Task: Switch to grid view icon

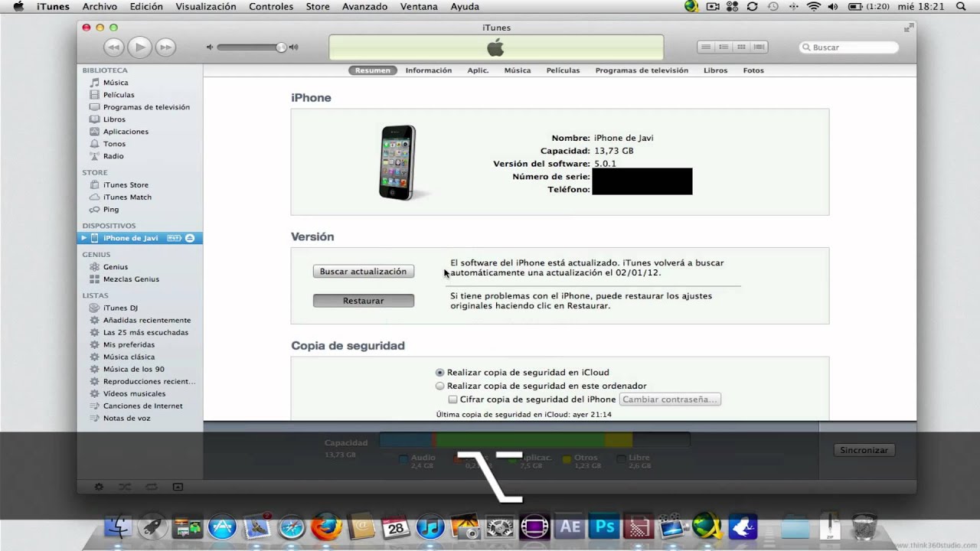Action: [x=741, y=47]
